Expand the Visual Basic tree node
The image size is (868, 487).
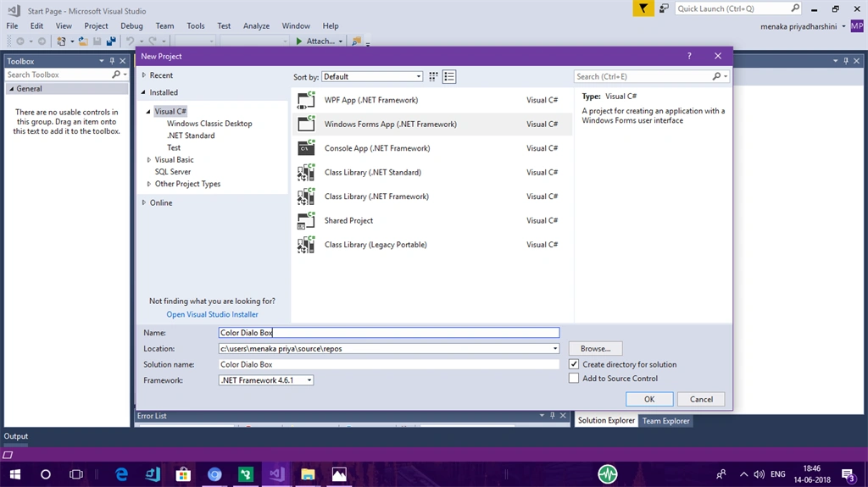pos(149,159)
